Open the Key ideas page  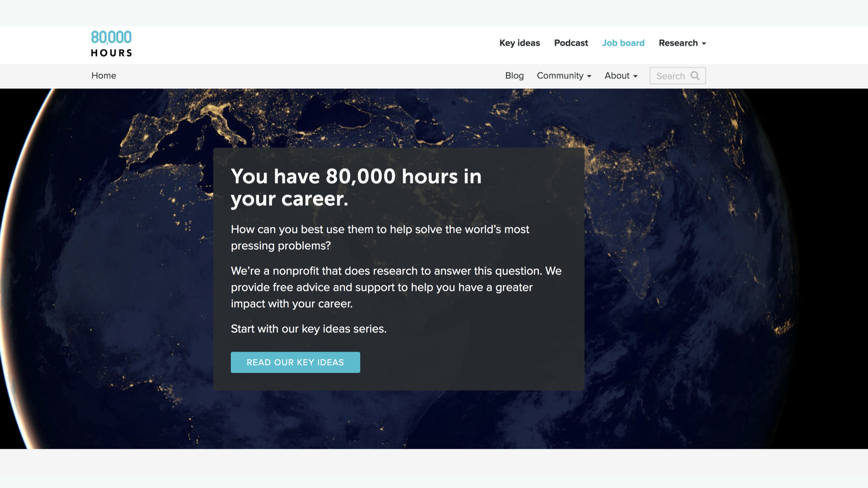(x=519, y=43)
